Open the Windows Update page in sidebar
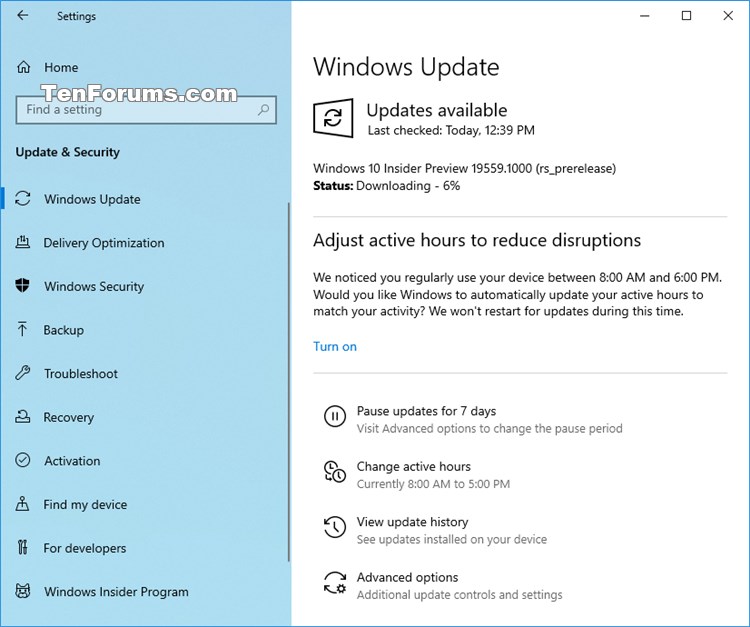The image size is (750, 627). pos(92,199)
